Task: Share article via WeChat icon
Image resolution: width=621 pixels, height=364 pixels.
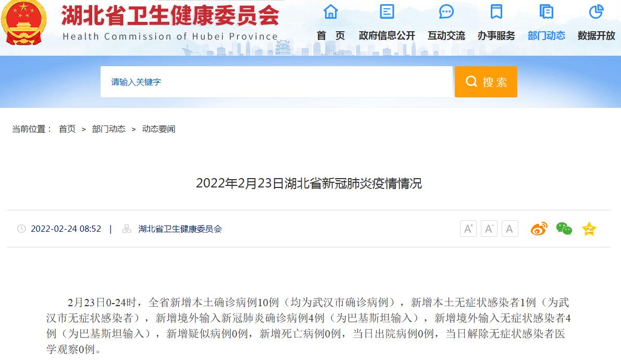Action: 564,229
